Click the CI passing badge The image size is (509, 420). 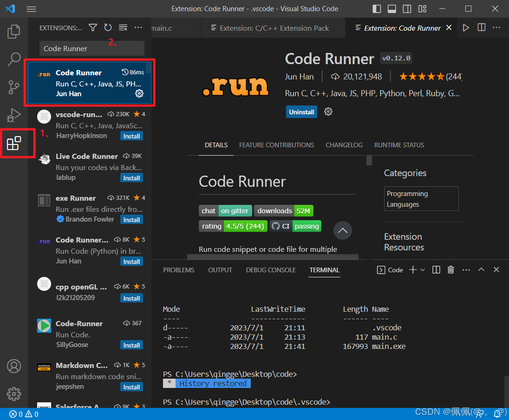295,226
